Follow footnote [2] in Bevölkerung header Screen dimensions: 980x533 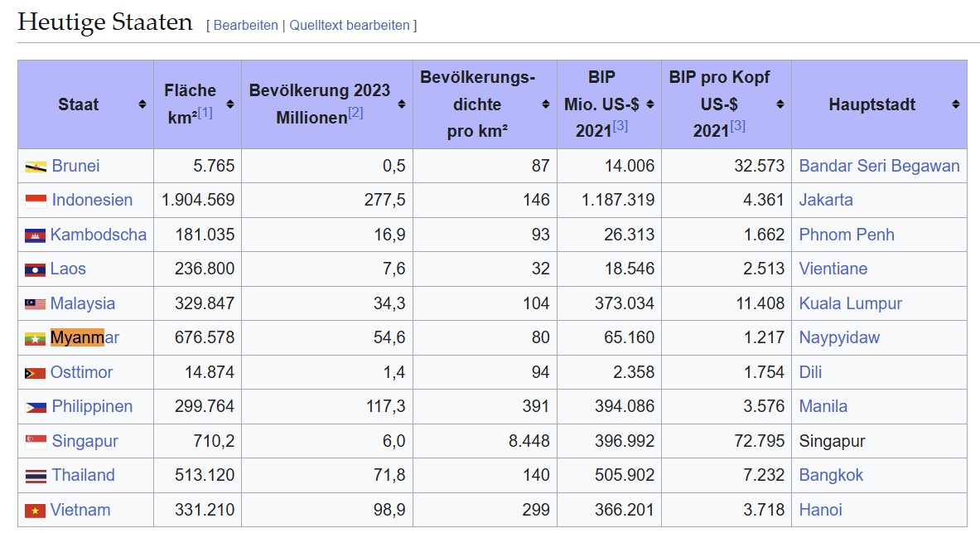point(355,112)
